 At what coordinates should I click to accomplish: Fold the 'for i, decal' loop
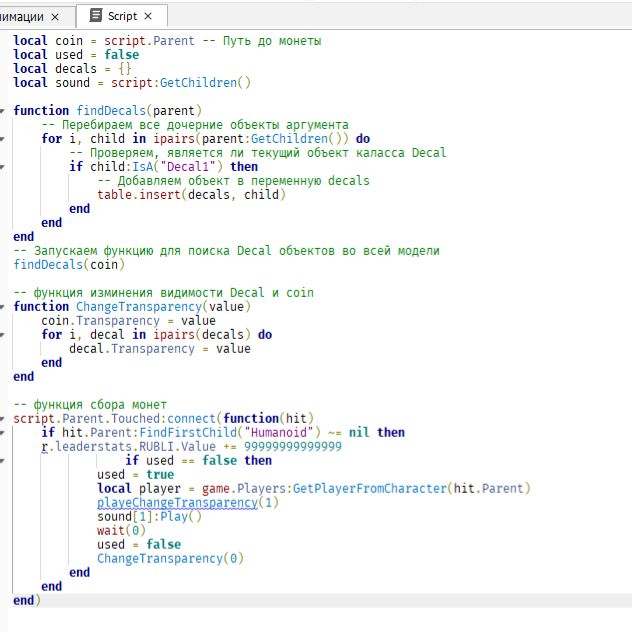4,335
